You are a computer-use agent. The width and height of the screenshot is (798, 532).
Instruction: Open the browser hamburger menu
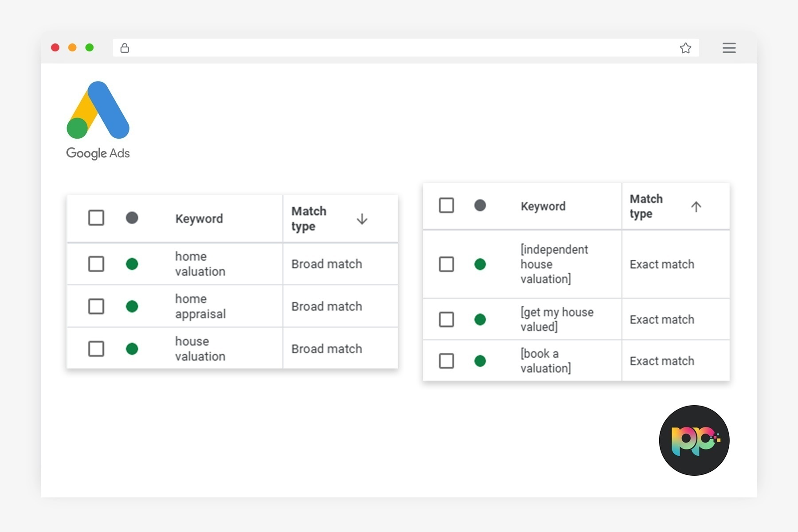click(x=729, y=48)
